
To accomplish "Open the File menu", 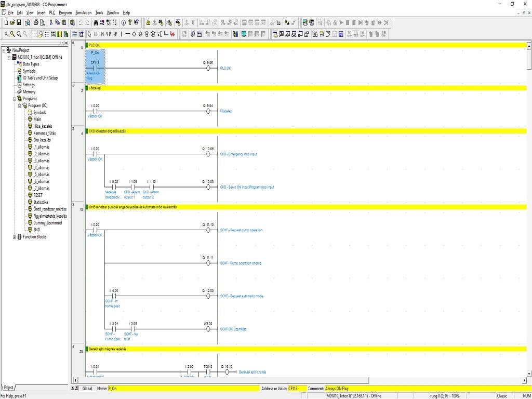I will (x=10, y=13).
